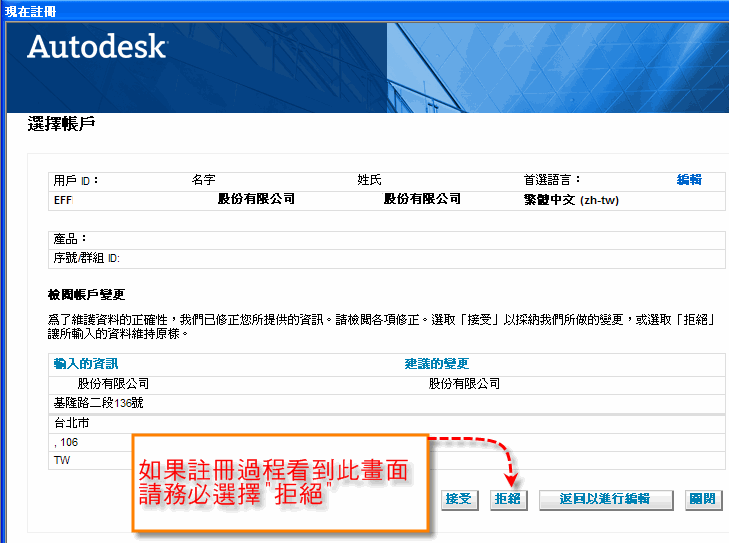The width and height of the screenshot is (729, 543).
Task: Click the 用戶 ID： column label
Action: [76, 180]
